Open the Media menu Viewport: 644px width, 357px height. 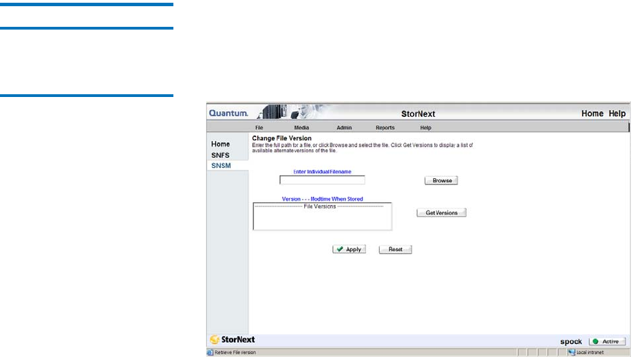(301, 128)
